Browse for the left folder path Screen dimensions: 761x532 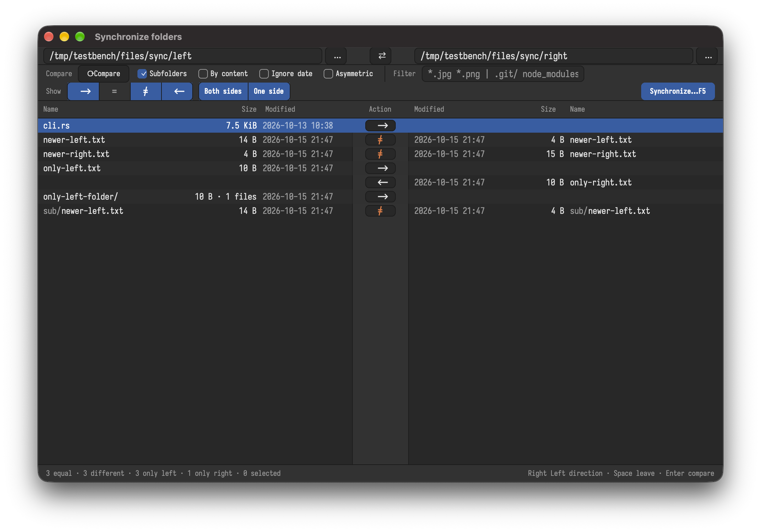337,56
